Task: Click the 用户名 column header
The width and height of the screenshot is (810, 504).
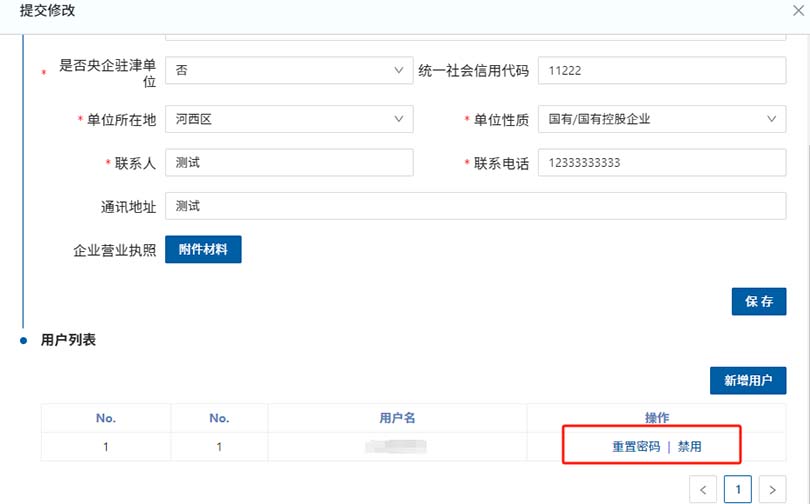Action: pyautogui.click(x=397, y=418)
